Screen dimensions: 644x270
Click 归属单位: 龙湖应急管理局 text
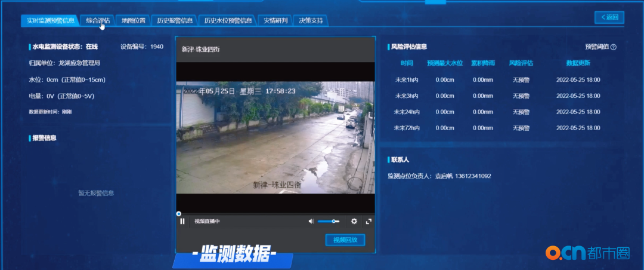[x=64, y=63]
